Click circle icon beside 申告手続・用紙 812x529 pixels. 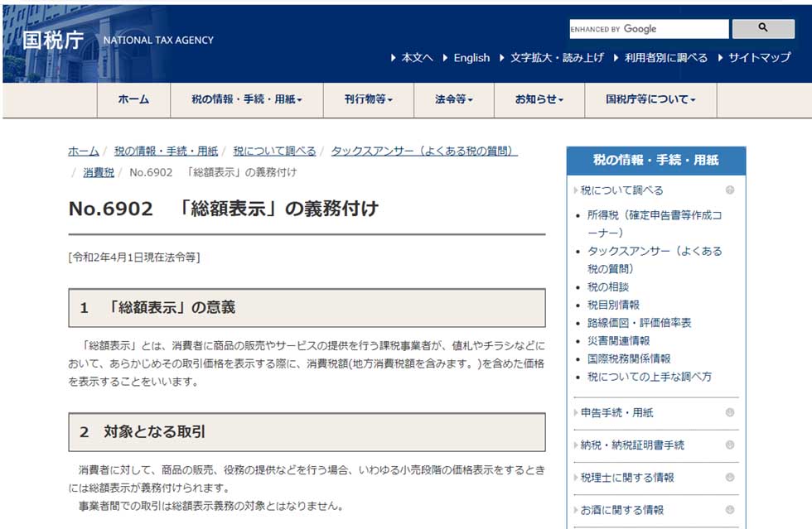click(x=730, y=412)
